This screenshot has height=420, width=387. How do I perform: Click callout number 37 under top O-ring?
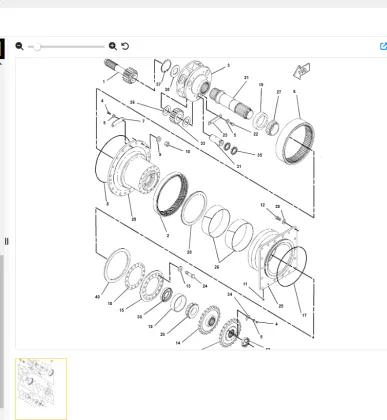tap(158, 84)
